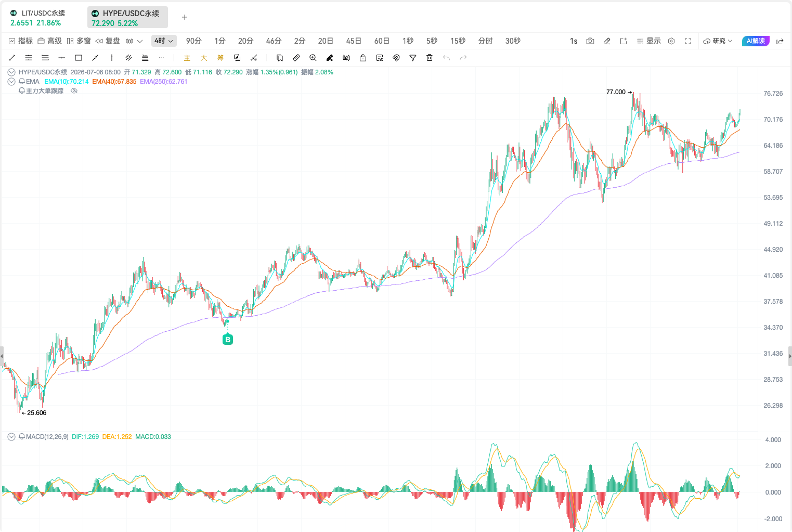Toggle visibility of 主力大单跟踪 indicator

74,91
